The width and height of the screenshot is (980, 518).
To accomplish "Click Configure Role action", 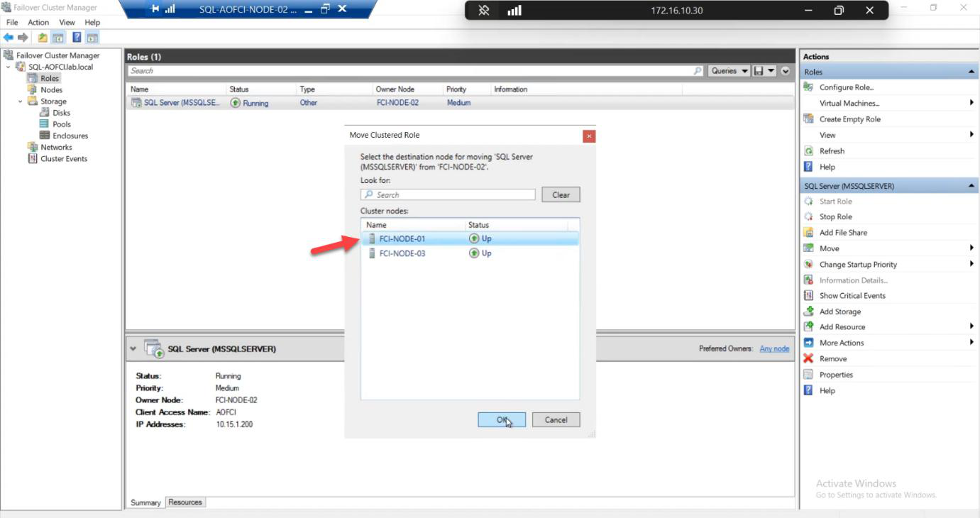I will coord(846,87).
